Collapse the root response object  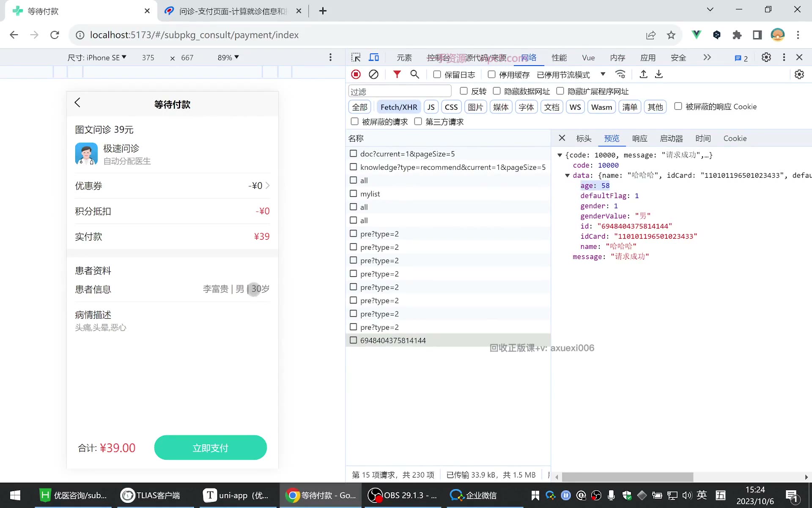pos(560,155)
